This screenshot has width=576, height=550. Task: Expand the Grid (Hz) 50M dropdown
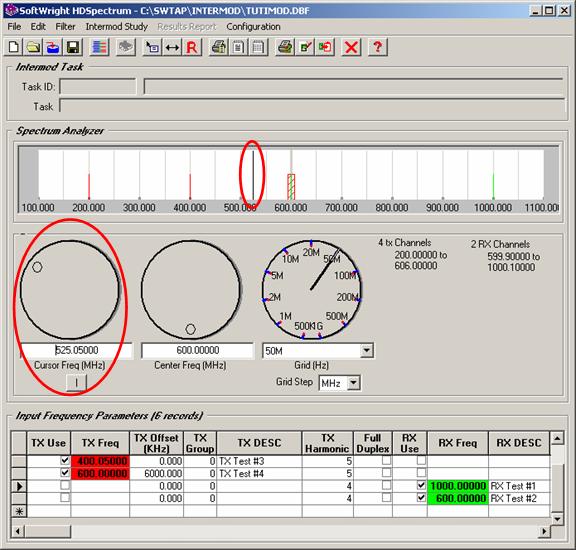click(366, 351)
